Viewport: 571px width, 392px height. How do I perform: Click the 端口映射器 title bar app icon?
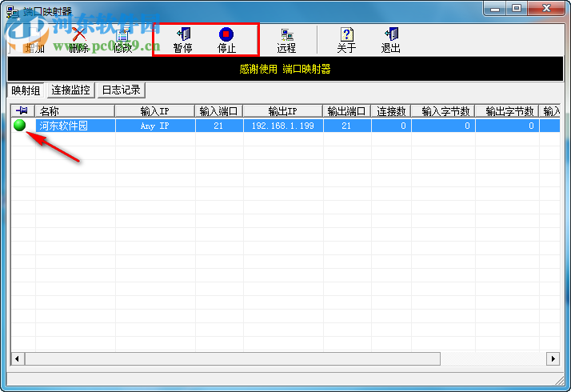[x=13, y=12]
